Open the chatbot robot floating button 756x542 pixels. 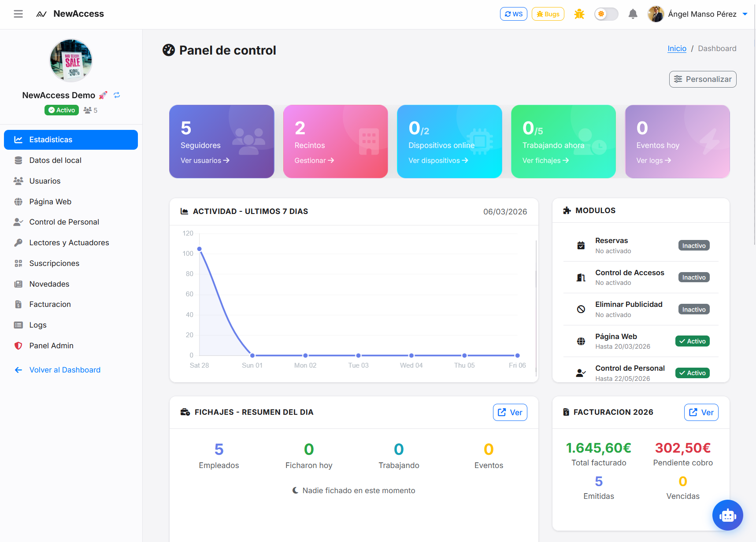(727, 515)
